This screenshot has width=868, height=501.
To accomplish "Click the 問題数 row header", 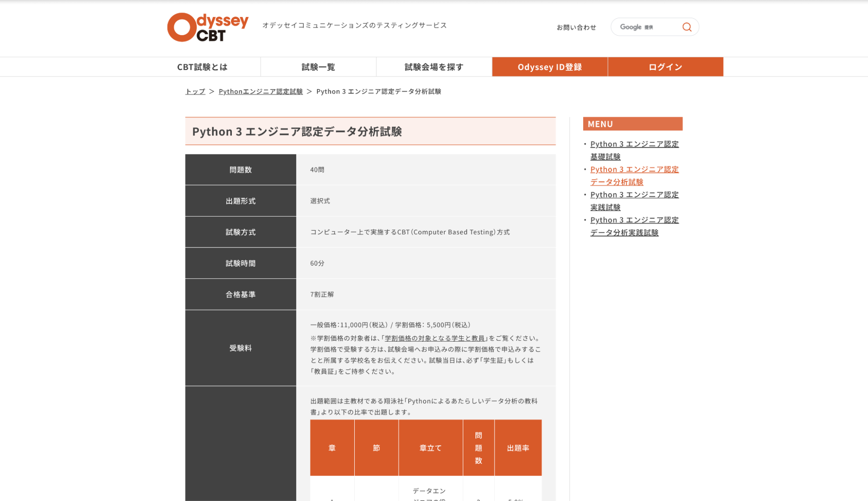I will point(241,170).
